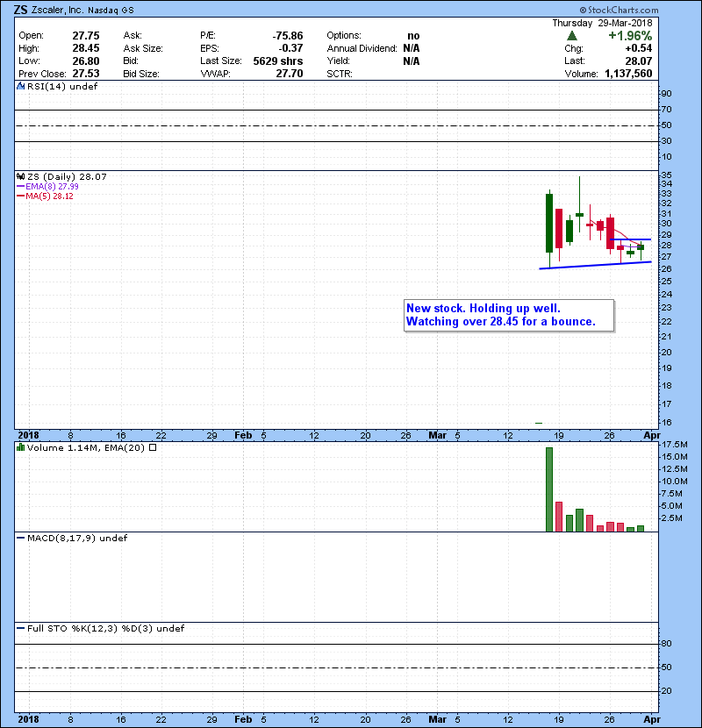Click the Last value 28.07 in header
Screen dimensions: 702x728
638,61
